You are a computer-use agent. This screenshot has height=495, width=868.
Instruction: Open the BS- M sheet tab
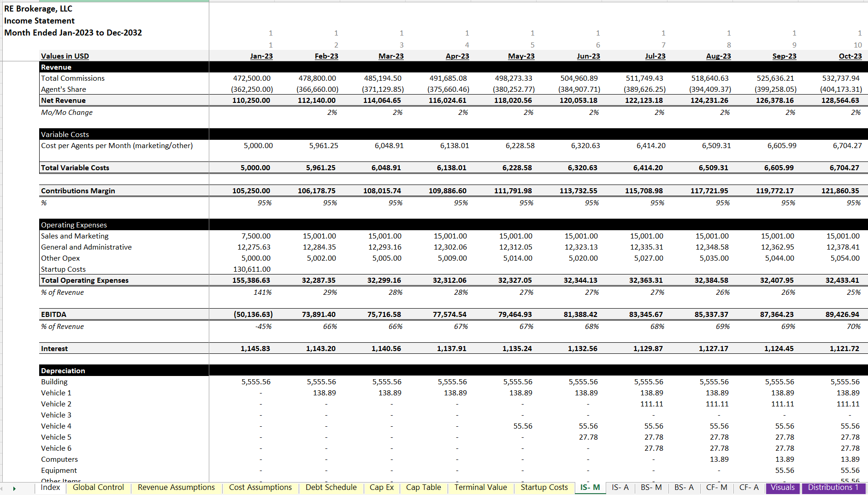click(x=651, y=488)
